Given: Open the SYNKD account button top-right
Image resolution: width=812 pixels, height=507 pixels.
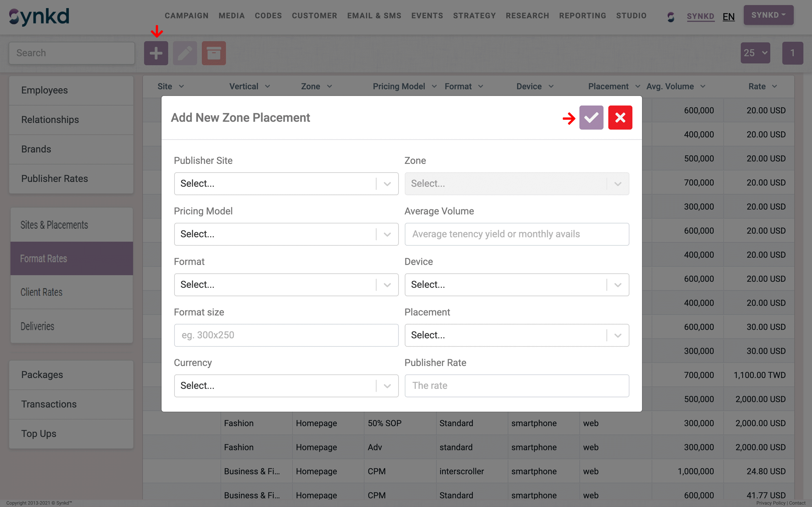Looking at the screenshot, I should pyautogui.click(x=768, y=15).
